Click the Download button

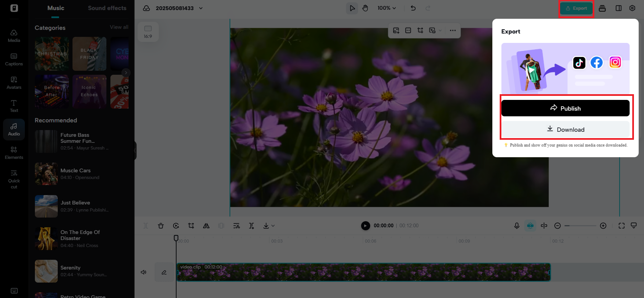tap(565, 129)
